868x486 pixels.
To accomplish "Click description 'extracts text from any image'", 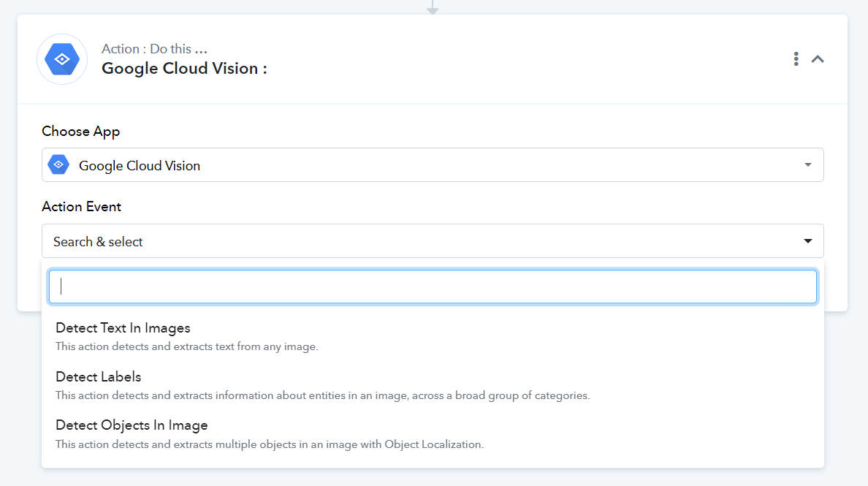I will [186, 346].
